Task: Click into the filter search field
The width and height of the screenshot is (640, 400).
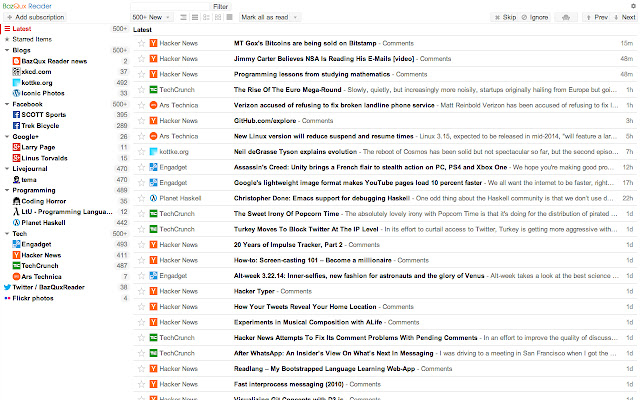Action: click(x=170, y=7)
